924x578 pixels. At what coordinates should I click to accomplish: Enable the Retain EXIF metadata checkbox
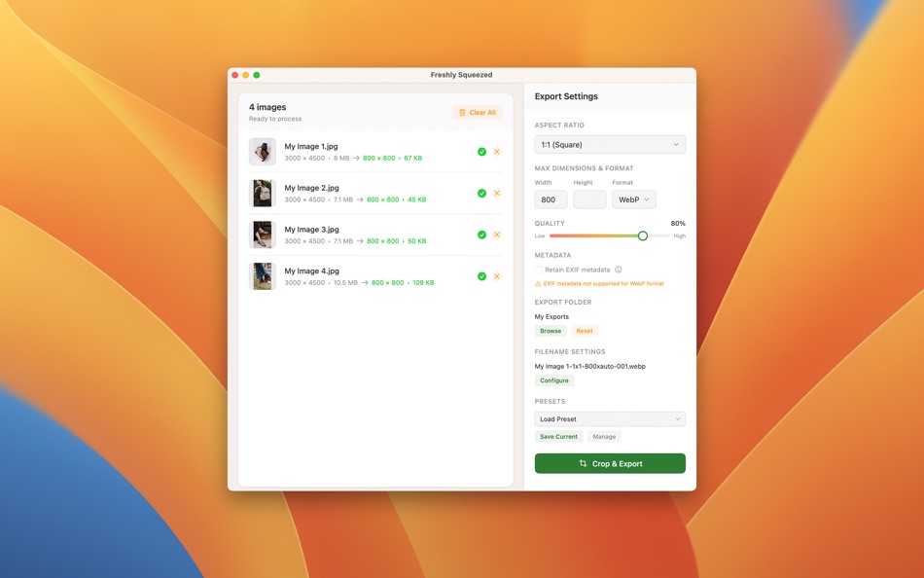coord(538,270)
